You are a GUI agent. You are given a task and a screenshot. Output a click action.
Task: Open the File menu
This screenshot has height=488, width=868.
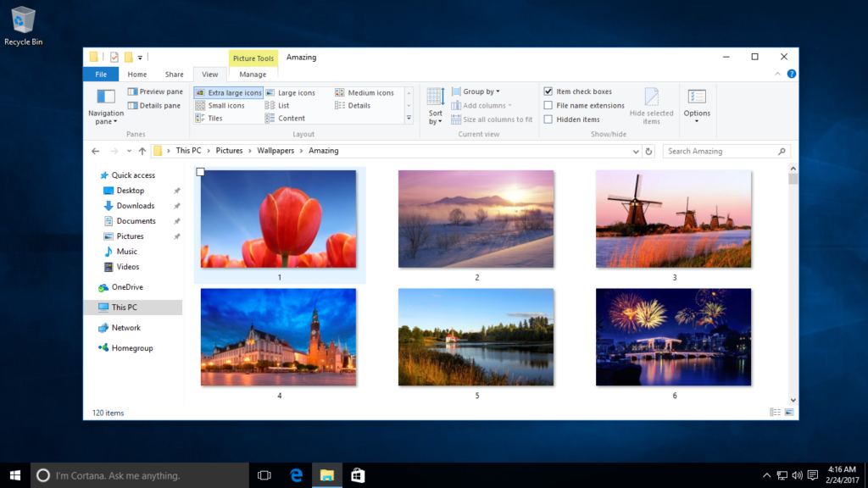[x=101, y=74]
